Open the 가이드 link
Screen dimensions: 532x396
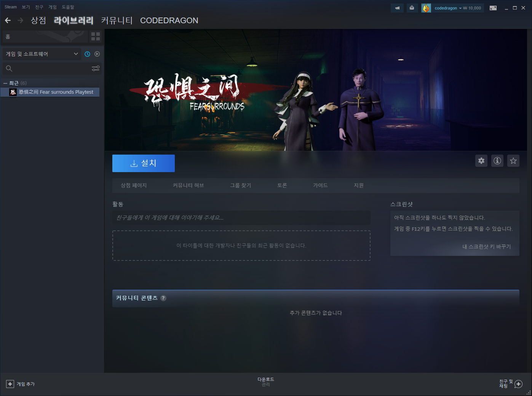point(320,185)
